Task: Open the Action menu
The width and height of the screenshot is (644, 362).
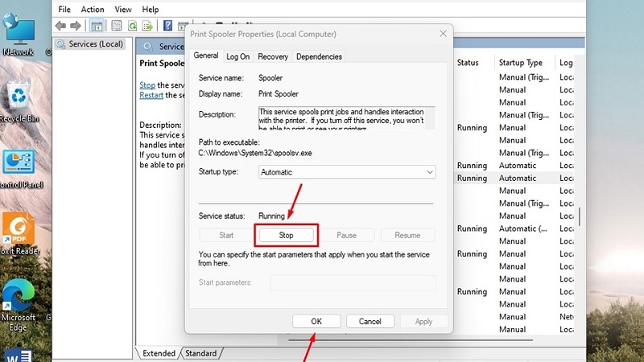Action: (93, 10)
